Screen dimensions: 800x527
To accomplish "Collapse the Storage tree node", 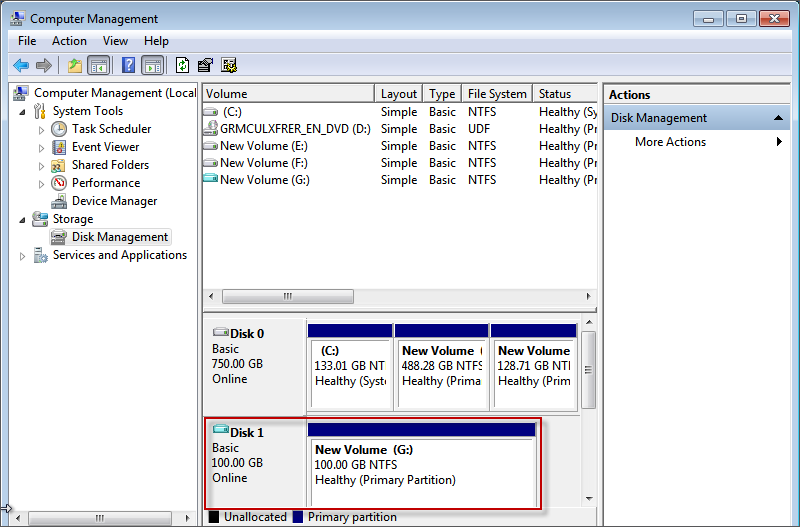I will [22, 220].
